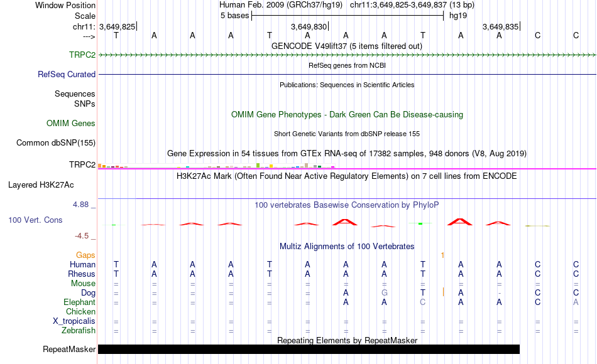Click the Layered H3K27Ac track label

(x=41, y=185)
